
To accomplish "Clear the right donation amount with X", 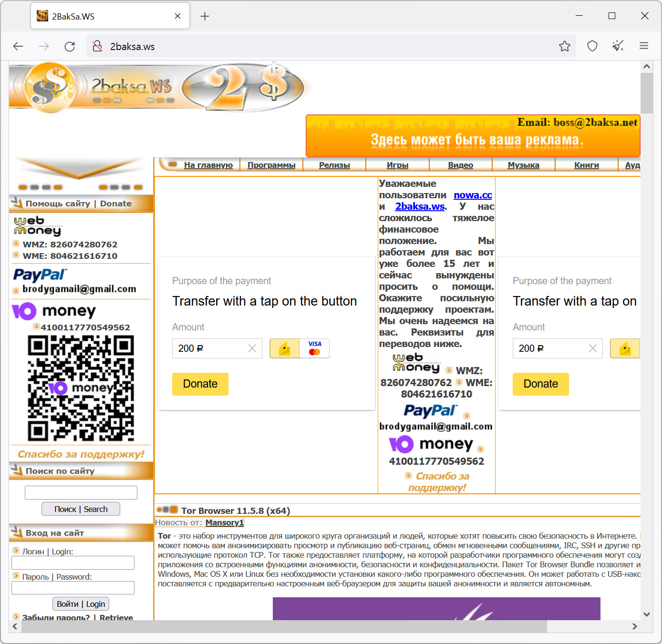I will (593, 348).
